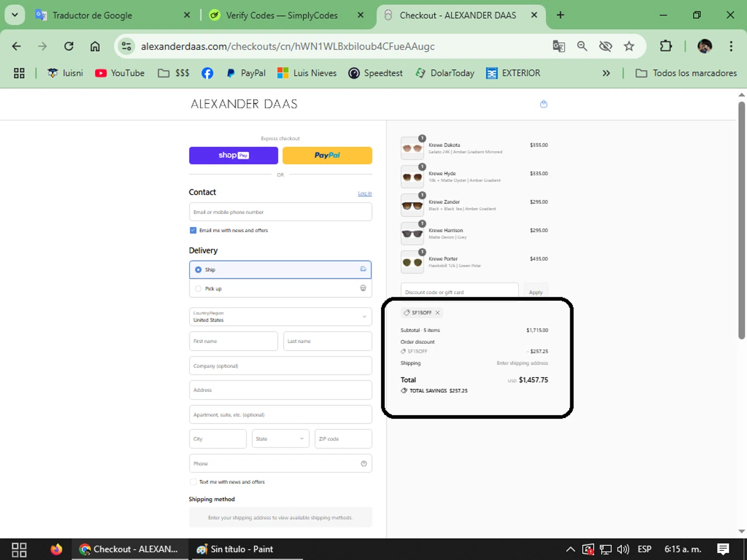Click the browser address bar URL
747x560 pixels.
(288, 46)
